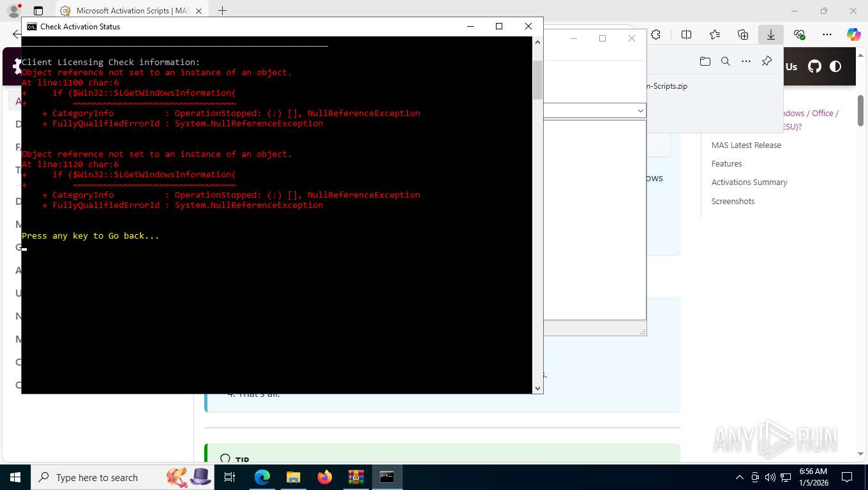Open WinRAR from taskbar
The height and width of the screenshot is (490, 868).
coord(355,477)
